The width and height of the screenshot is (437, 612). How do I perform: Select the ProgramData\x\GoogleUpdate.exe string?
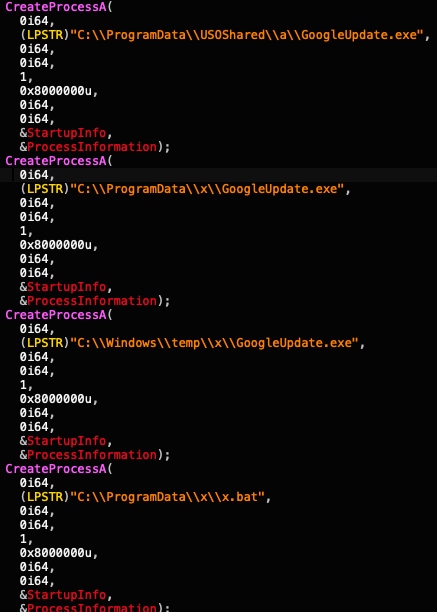pyautogui.click(x=208, y=189)
